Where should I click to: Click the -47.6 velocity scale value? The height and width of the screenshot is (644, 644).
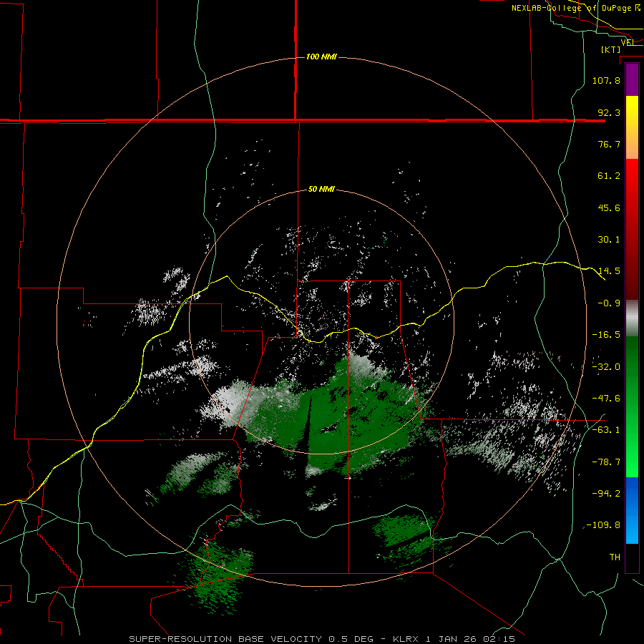606,399
